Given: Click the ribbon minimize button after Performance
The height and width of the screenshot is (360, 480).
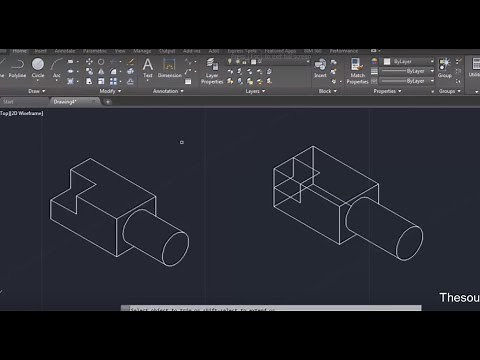Looking at the screenshot, I should click(x=374, y=51).
